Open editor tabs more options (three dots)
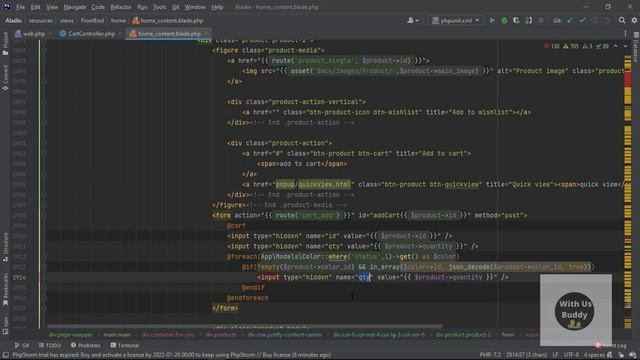 [625, 34]
